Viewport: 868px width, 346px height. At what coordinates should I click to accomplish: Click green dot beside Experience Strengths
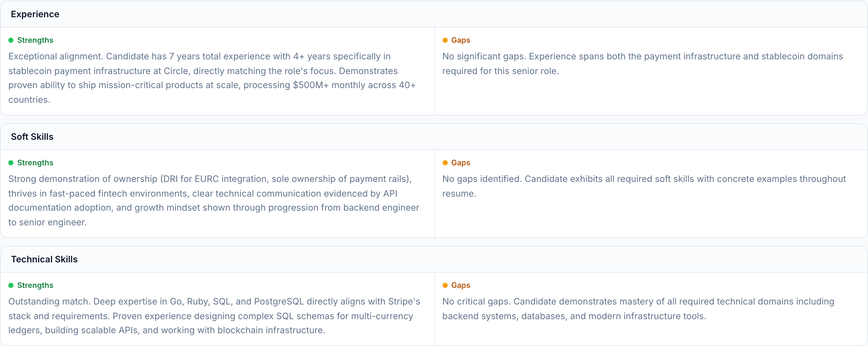pyautogui.click(x=11, y=41)
